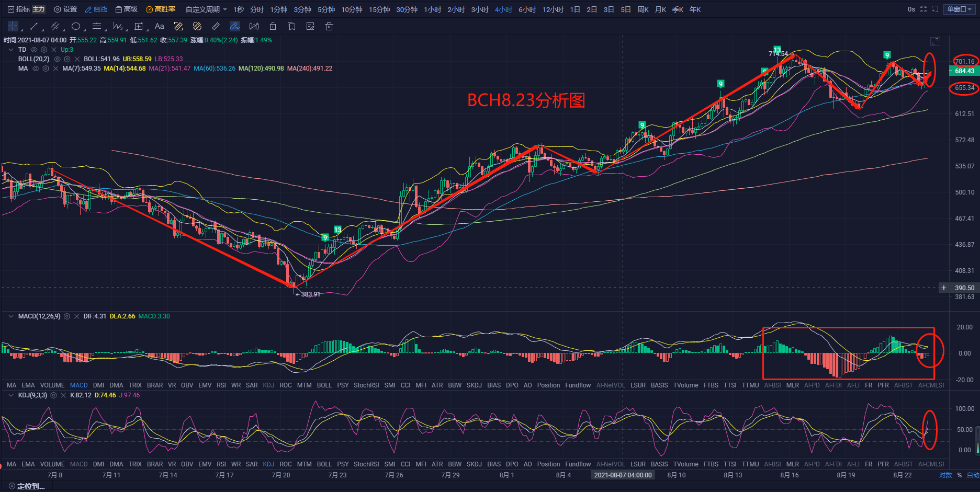Collapse the MACD(12,26,9) panel chevron
The width and height of the screenshot is (980, 492).
click(11, 316)
